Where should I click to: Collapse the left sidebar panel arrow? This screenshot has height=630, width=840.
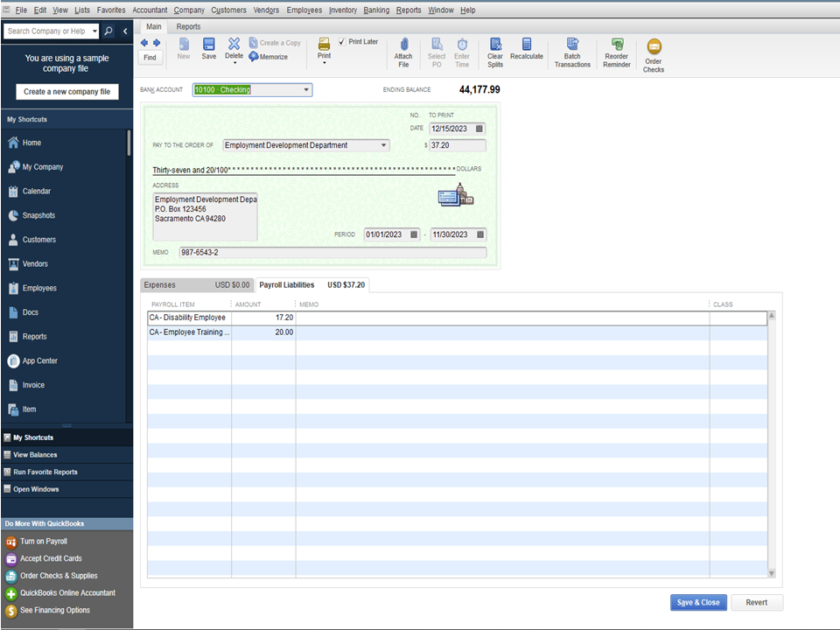pos(125,31)
